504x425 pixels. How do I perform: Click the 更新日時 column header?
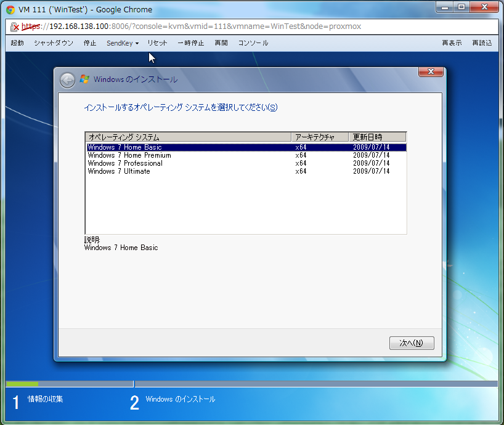point(377,137)
